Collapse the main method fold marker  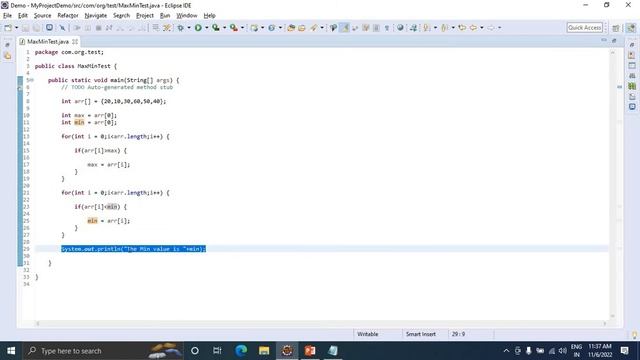(31, 80)
